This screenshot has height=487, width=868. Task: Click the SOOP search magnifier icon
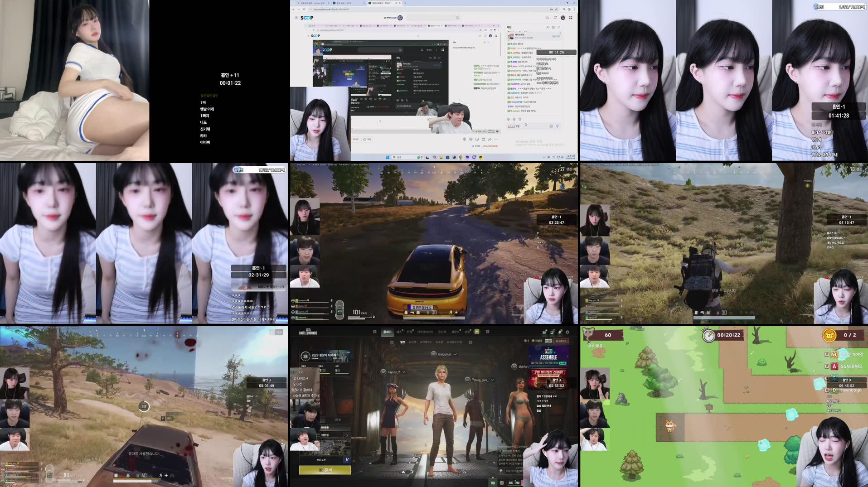click(457, 18)
